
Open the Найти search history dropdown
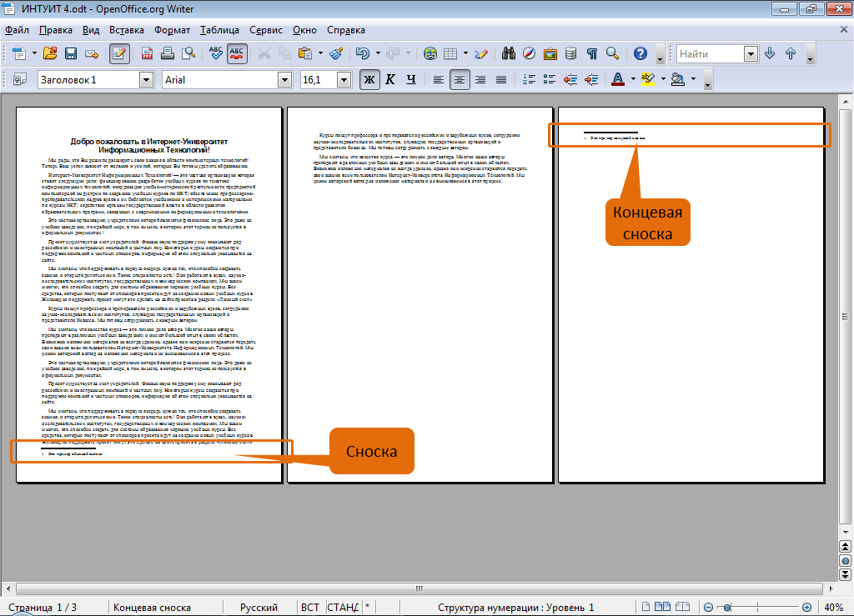pos(751,54)
